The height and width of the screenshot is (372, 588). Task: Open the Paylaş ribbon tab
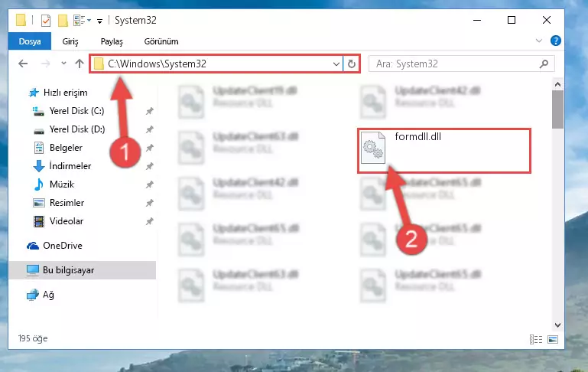click(x=112, y=41)
